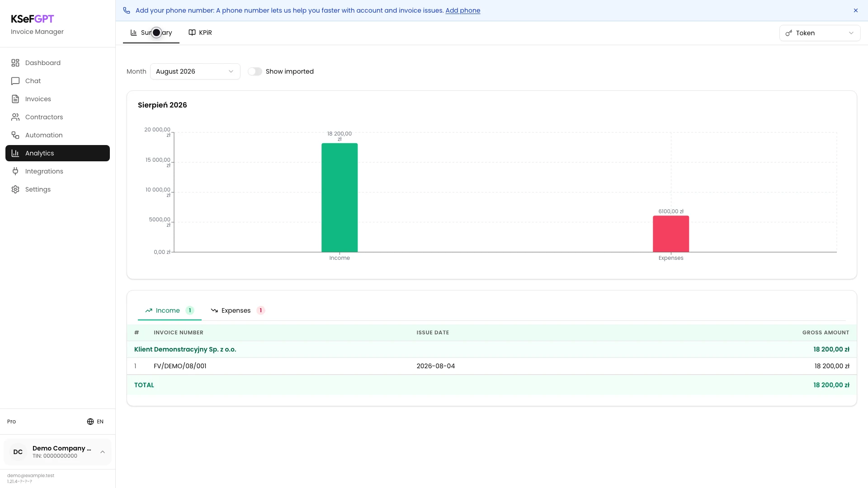This screenshot has width=868, height=488.
Task: Click the green Income bar
Action: (340, 197)
